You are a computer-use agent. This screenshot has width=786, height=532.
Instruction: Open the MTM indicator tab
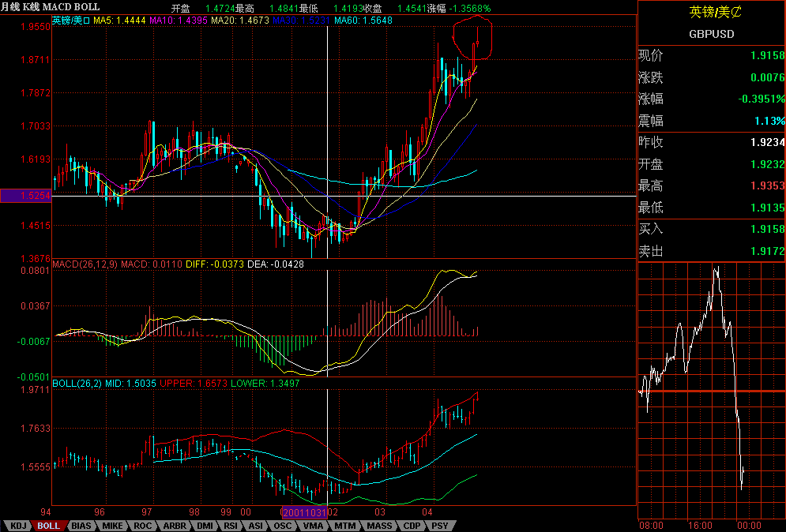(x=344, y=526)
